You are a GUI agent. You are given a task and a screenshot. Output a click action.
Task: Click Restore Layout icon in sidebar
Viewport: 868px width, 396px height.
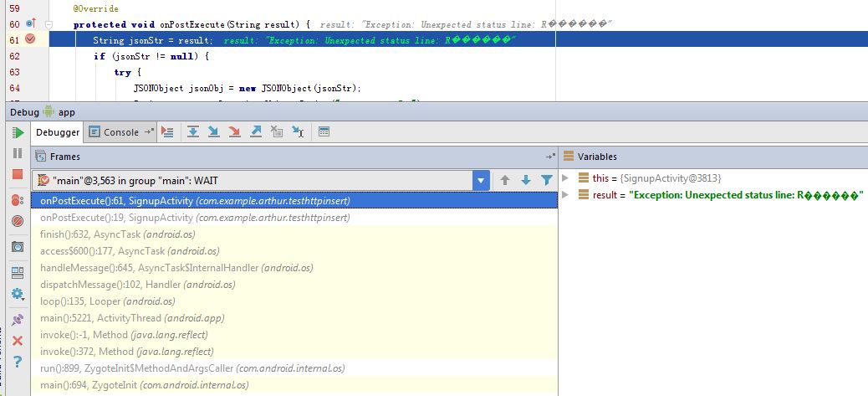click(18, 272)
